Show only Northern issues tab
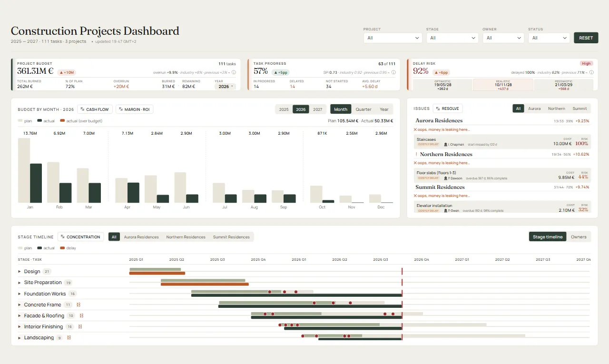609x364 pixels. [557, 108]
